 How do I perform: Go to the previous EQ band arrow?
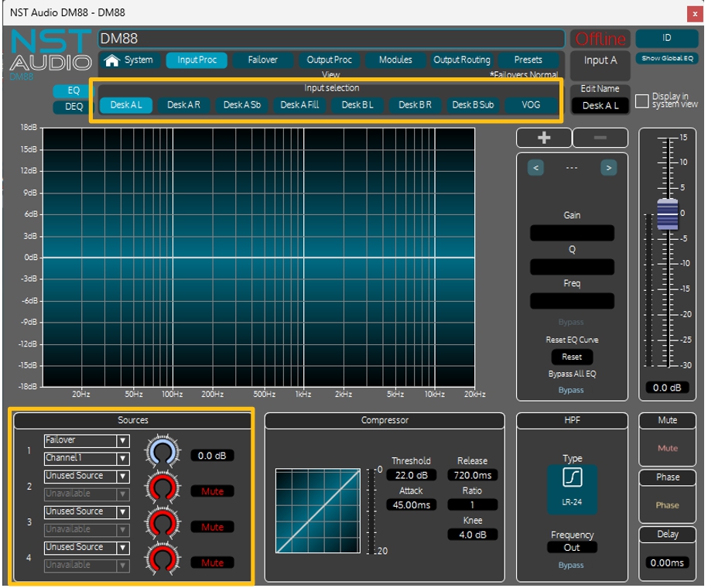pos(537,167)
